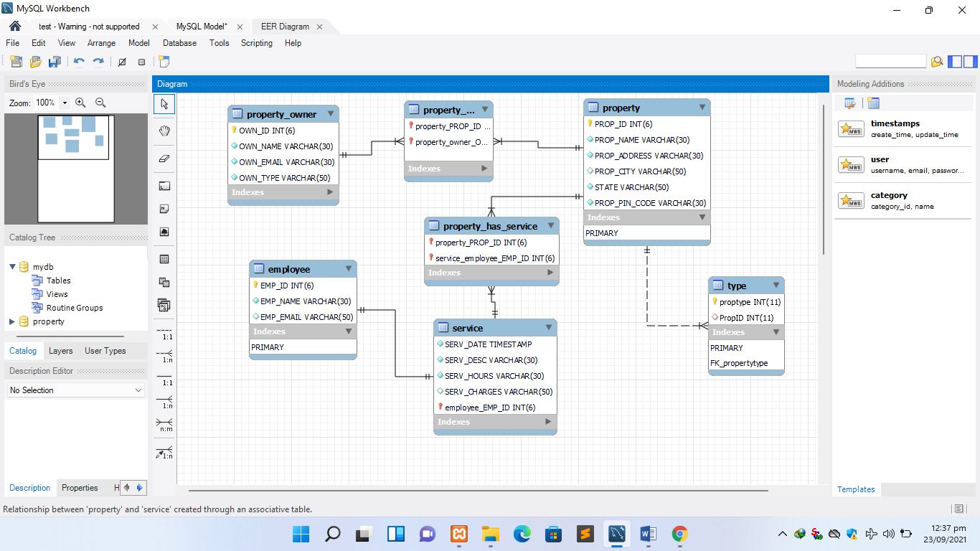Image resolution: width=980 pixels, height=551 pixels.
Task: Switch to the User Types tab
Action: (x=105, y=351)
